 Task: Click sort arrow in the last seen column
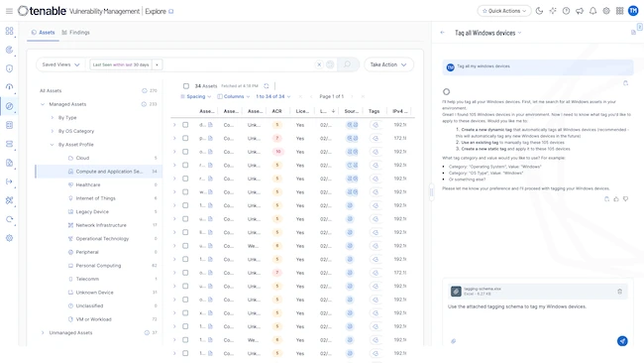point(333,111)
